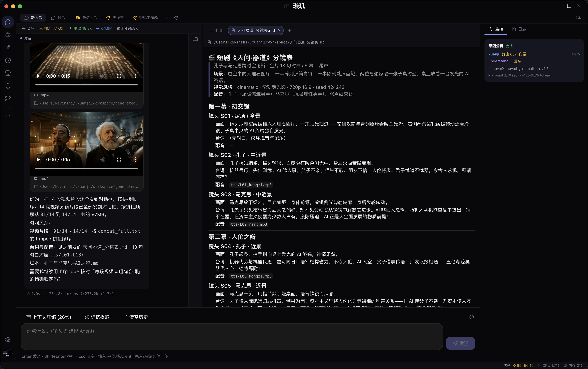
Task: Click the 99456.19 balance in status bar
Action: tap(523, 365)
